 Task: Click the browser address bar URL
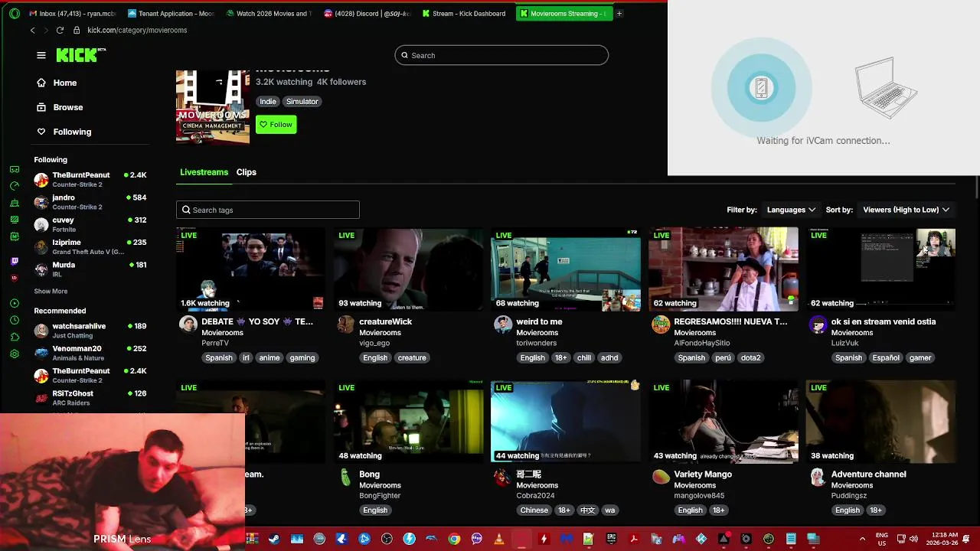(x=137, y=30)
